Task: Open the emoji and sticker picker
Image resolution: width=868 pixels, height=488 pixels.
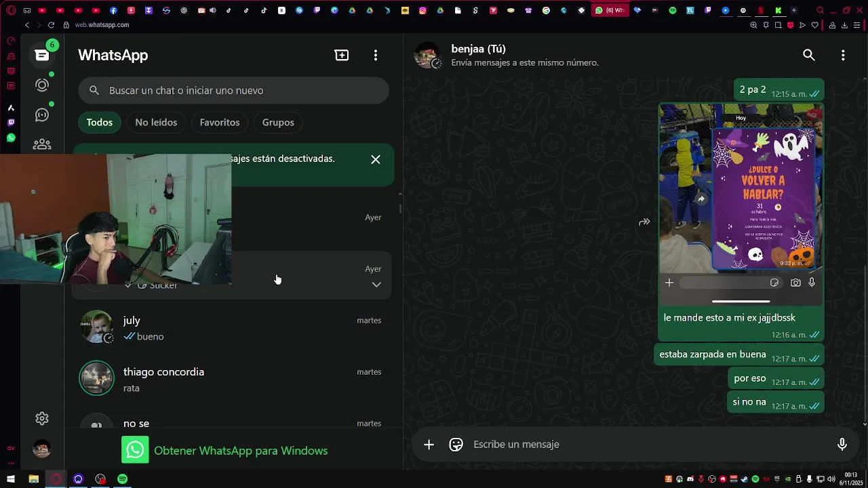Action: click(x=456, y=444)
